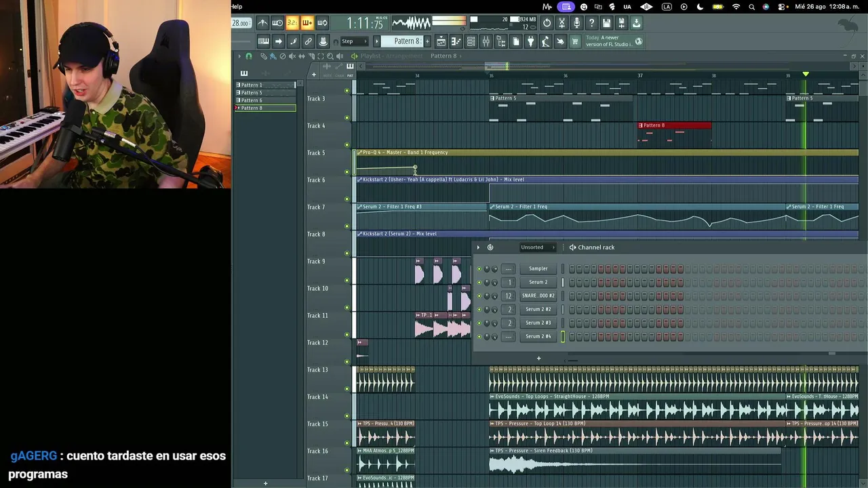The width and height of the screenshot is (868, 488).
Task: Click the tempo field showing 28.000
Action: pyautogui.click(x=240, y=23)
